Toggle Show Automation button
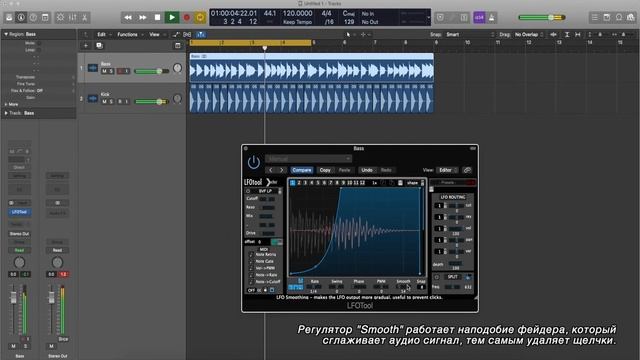 [176, 35]
